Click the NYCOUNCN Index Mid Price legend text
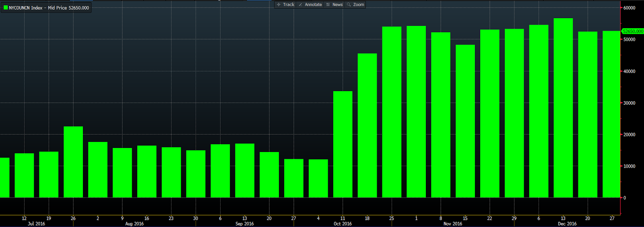This screenshot has width=644, height=227. (49, 8)
